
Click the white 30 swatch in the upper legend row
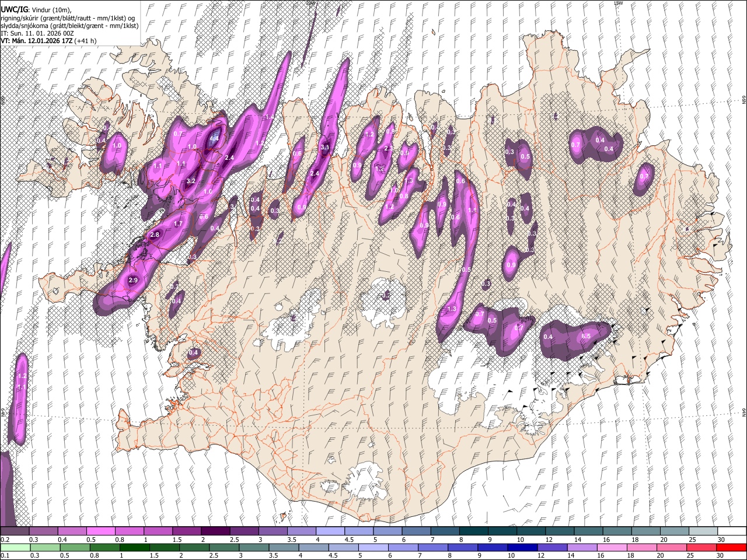click(731, 531)
